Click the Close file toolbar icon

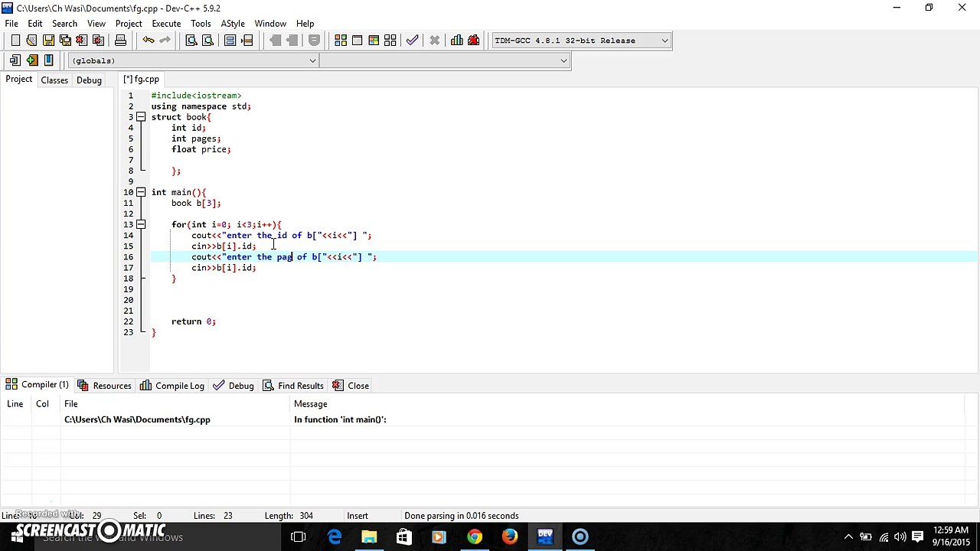(x=81, y=41)
